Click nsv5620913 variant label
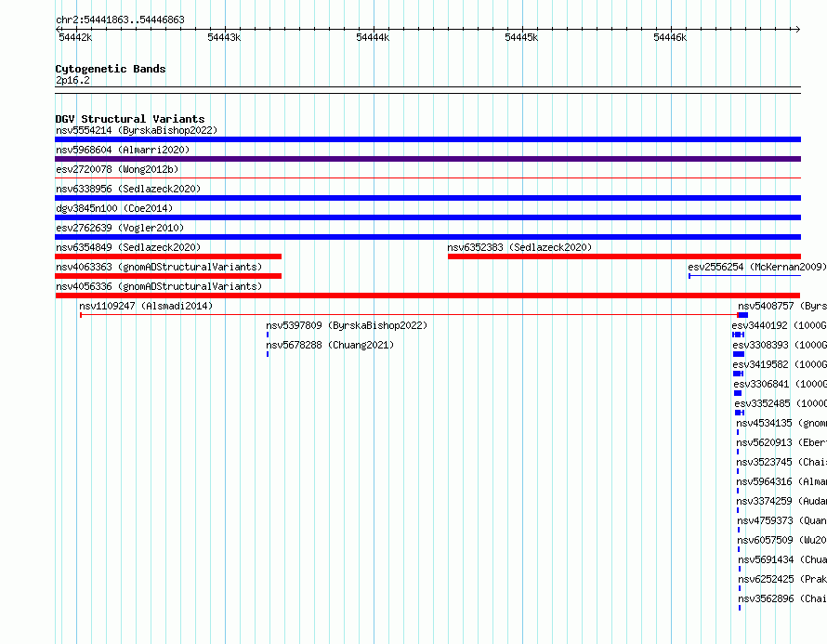This screenshot has width=827, height=644. pyautogui.click(x=781, y=442)
